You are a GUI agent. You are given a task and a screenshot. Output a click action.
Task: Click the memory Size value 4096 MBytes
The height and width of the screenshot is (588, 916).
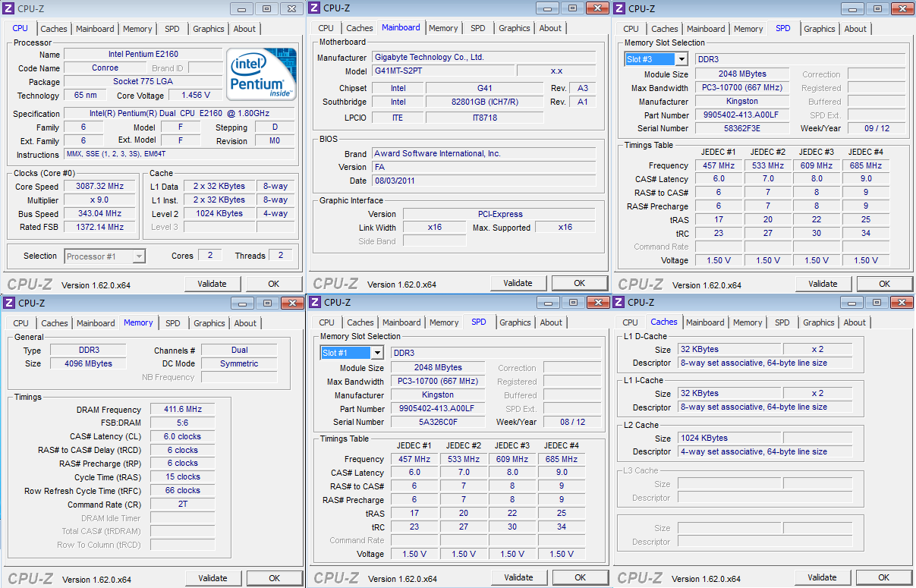click(89, 364)
